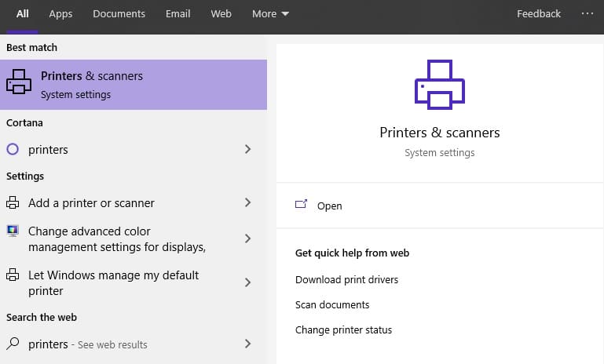
Task: Expand printers See web results chevron
Action: point(247,344)
